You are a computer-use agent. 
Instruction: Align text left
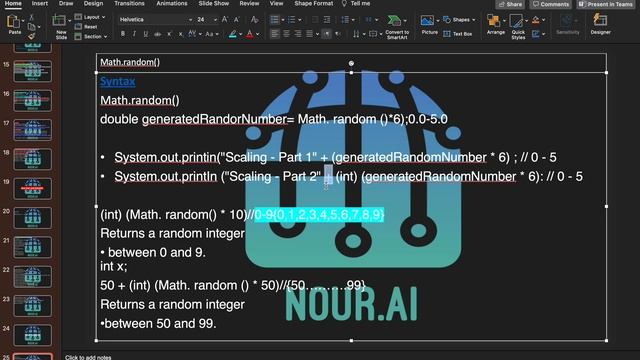tap(275, 34)
